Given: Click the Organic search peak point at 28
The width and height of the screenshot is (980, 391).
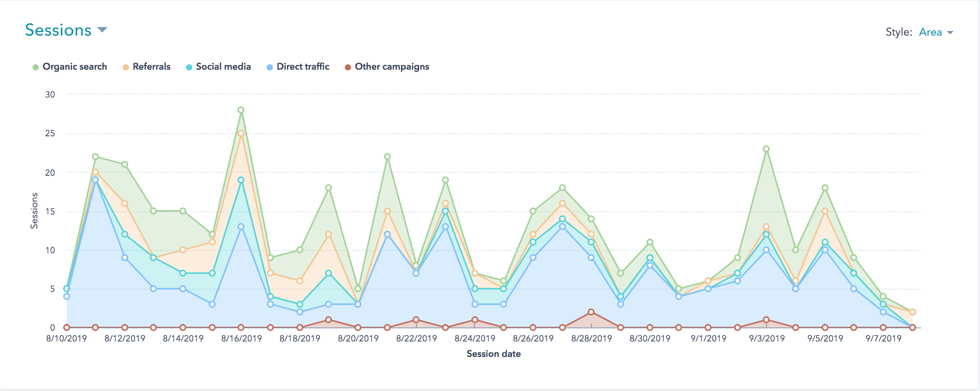Looking at the screenshot, I should tap(241, 110).
